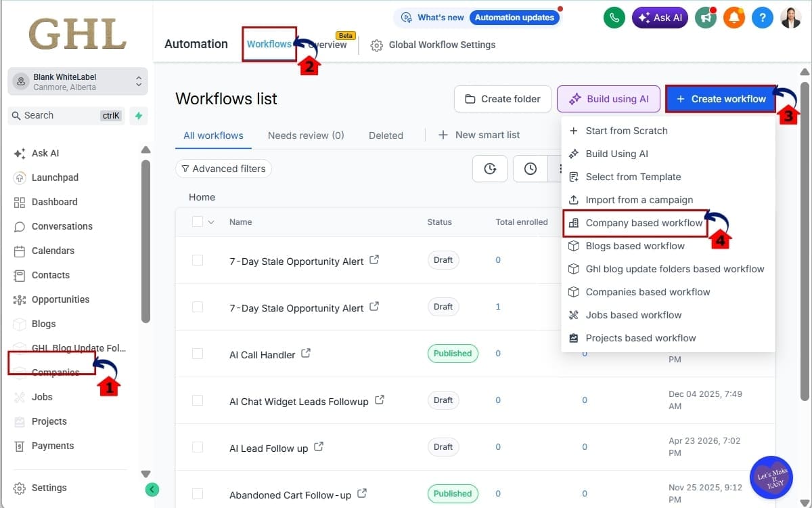Click the Launchpad sidebar icon
The width and height of the screenshot is (812, 508).
20,177
